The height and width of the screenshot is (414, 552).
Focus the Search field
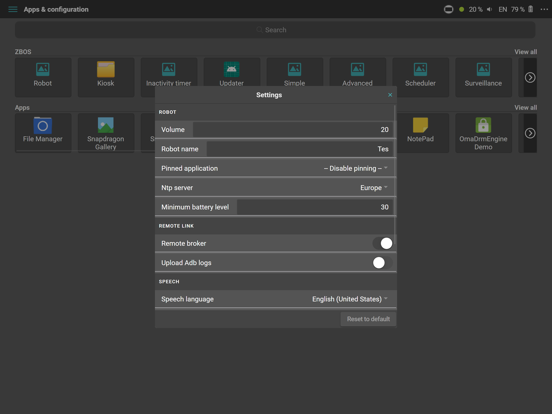(x=275, y=30)
